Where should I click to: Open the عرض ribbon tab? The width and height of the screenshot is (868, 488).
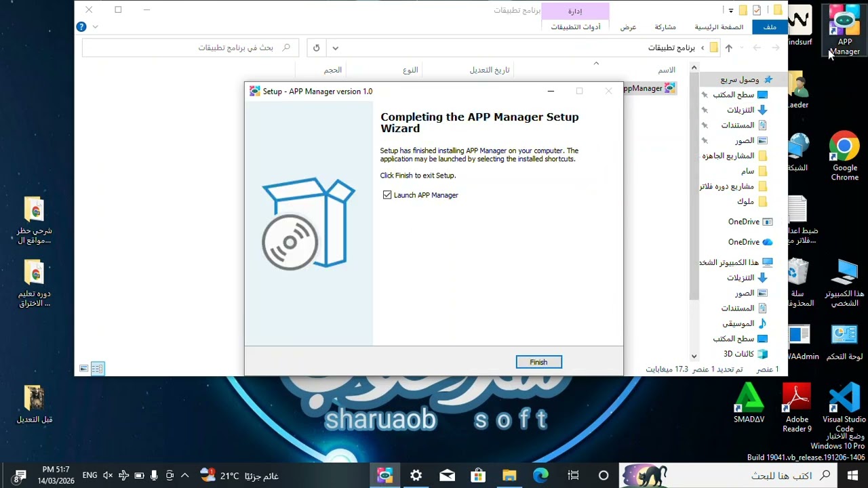click(629, 27)
